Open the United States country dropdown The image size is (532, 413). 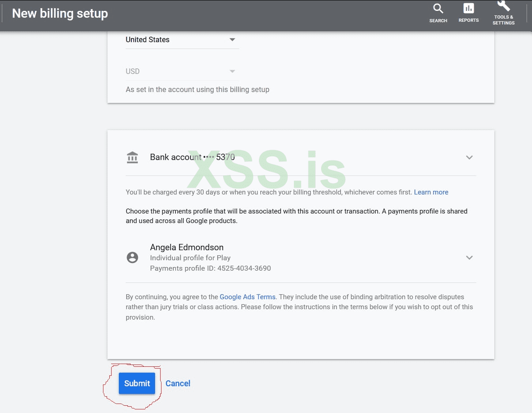click(x=181, y=40)
